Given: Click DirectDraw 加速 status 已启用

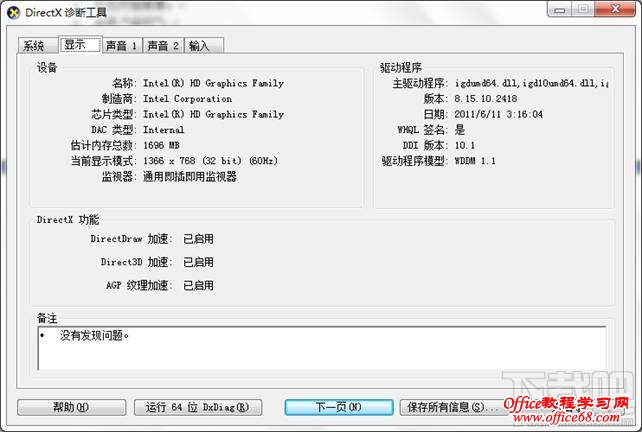Looking at the screenshot, I should tap(198, 239).
